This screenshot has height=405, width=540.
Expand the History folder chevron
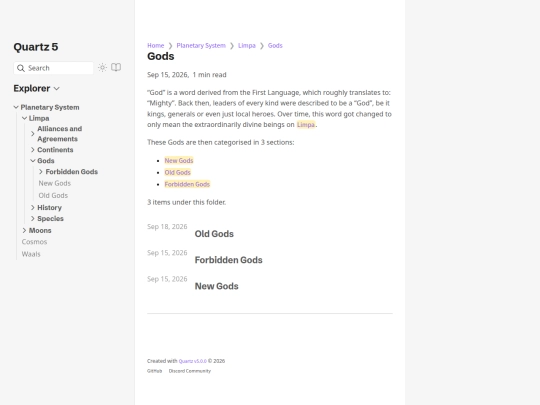pyautogui.click(x=33, y=207)
